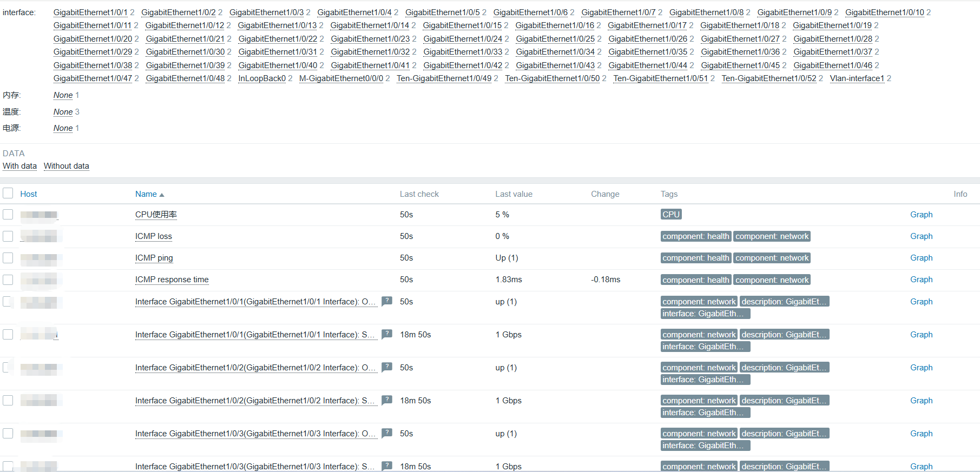Filter by GigabitEthernet1/0/10 interface tag

pos(884,12)
